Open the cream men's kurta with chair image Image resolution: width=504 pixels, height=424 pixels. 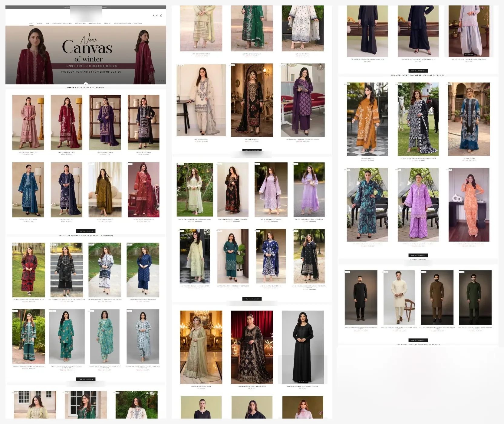pyautogui.click(x=399, y=298)
